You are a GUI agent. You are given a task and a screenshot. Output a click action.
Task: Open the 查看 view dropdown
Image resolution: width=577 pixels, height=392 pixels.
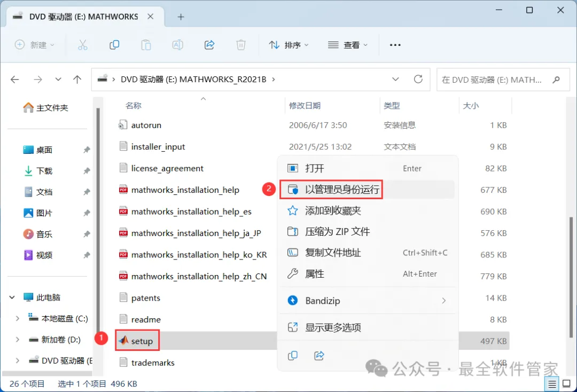tap(347, 45)
